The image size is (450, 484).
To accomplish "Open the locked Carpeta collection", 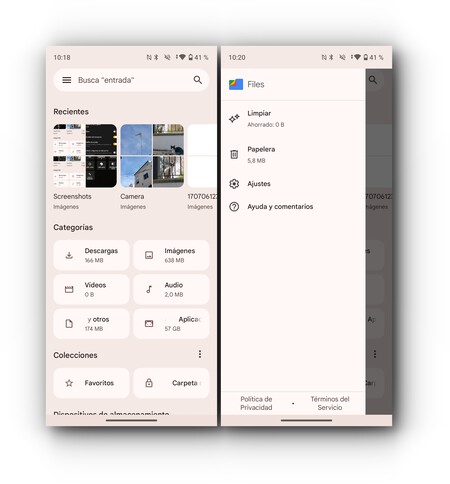I will point(171,383).
